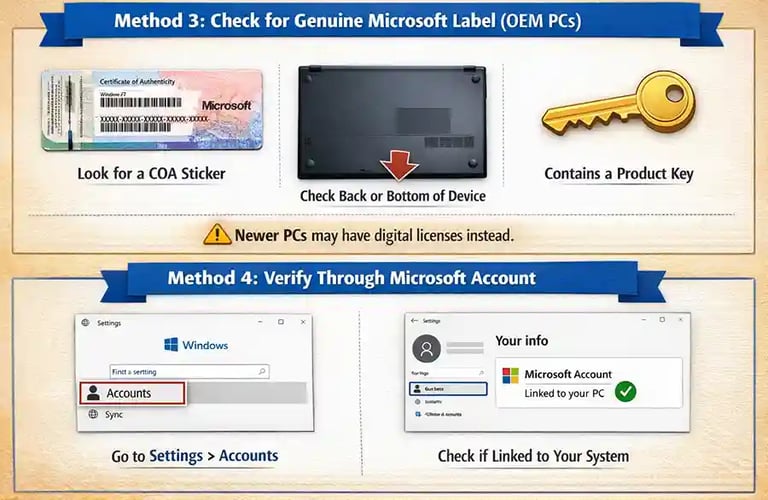The width and height of the screenshot is (768, 500).
Task: Minimize the left Settings window
Action: [260, 322]
